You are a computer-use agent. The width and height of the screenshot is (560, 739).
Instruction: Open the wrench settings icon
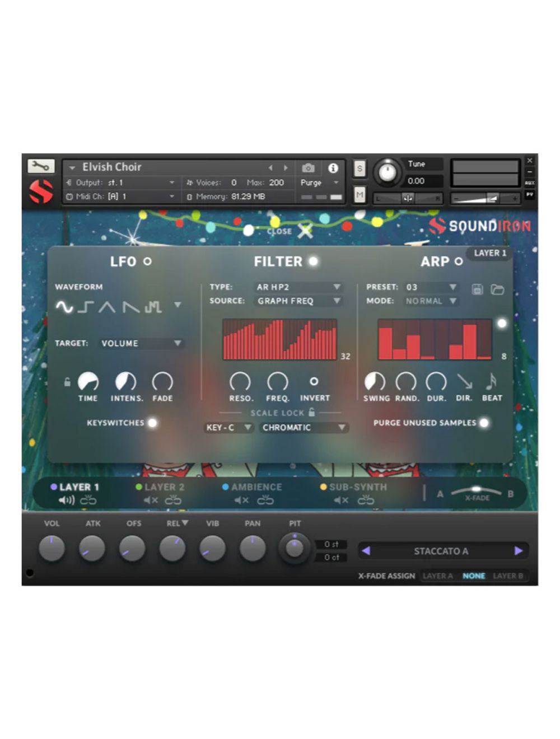click(41, 166)
